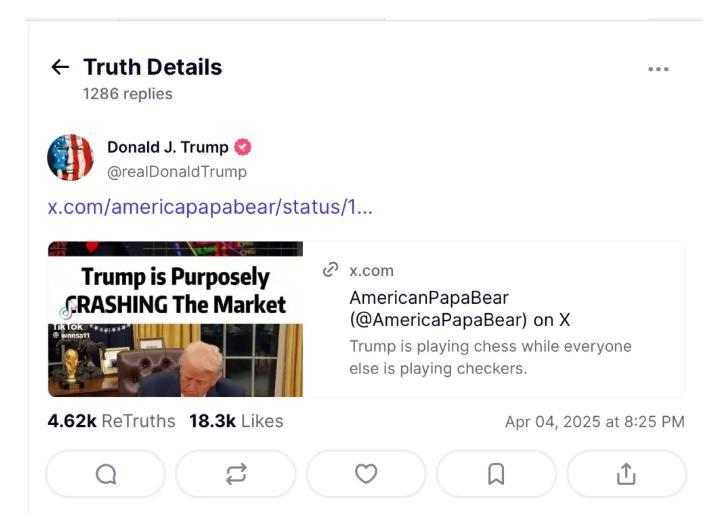Click the share upload icon
Screen dimensions: 724x522
click(626, 474)
